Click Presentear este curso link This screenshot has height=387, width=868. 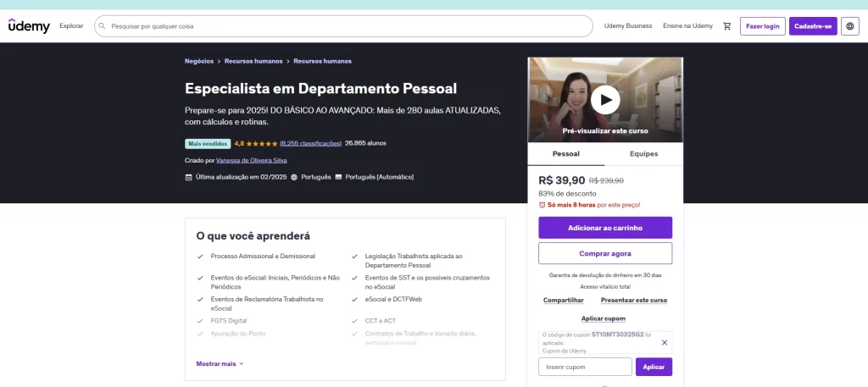click(634, 301)
